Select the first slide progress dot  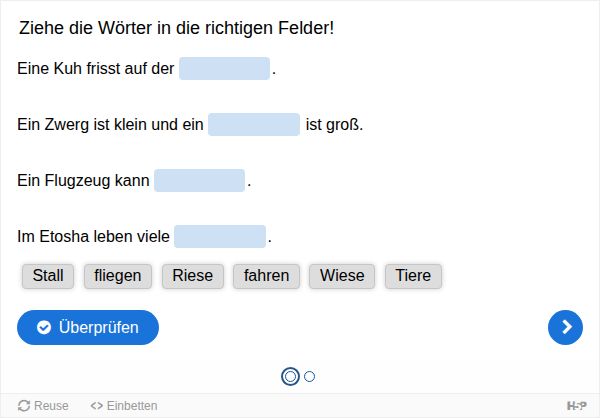coord(290,376)
